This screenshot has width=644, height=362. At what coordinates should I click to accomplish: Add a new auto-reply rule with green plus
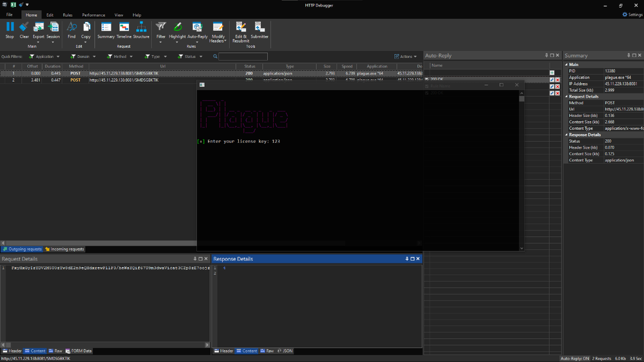point(552,73)
